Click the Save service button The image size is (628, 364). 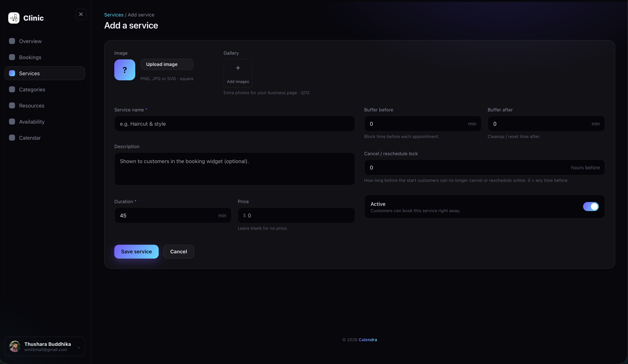coord(136,252)
